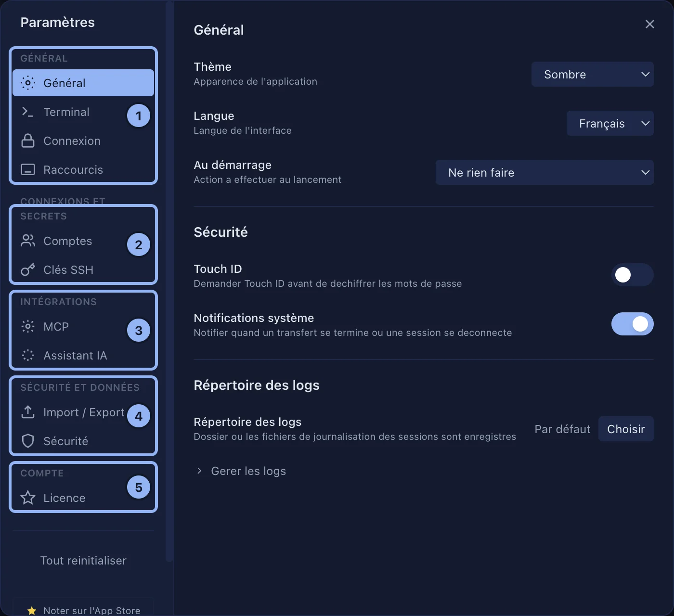Click the "Apparence de l'application" description
The width and height of the screenshot is (674, 616).
(255, 81)
